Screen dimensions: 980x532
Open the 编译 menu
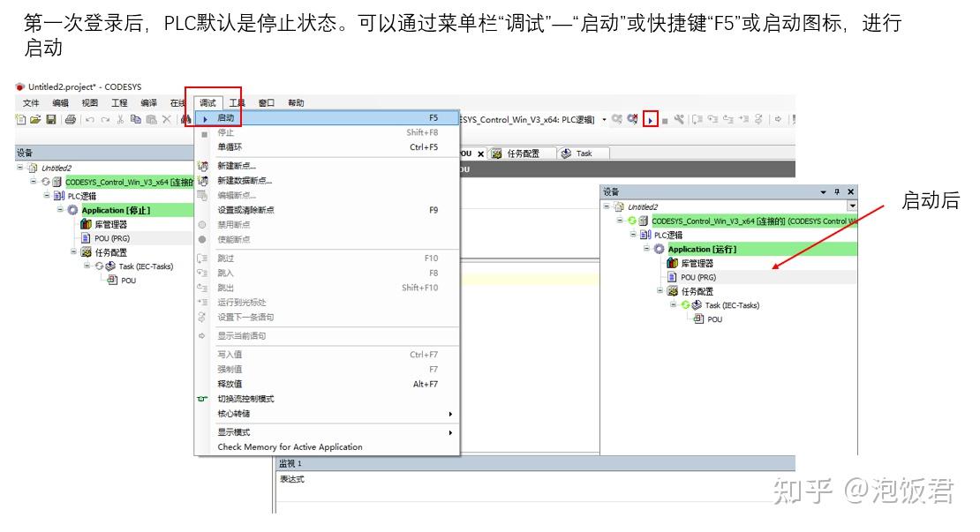[x=148, y=103]
